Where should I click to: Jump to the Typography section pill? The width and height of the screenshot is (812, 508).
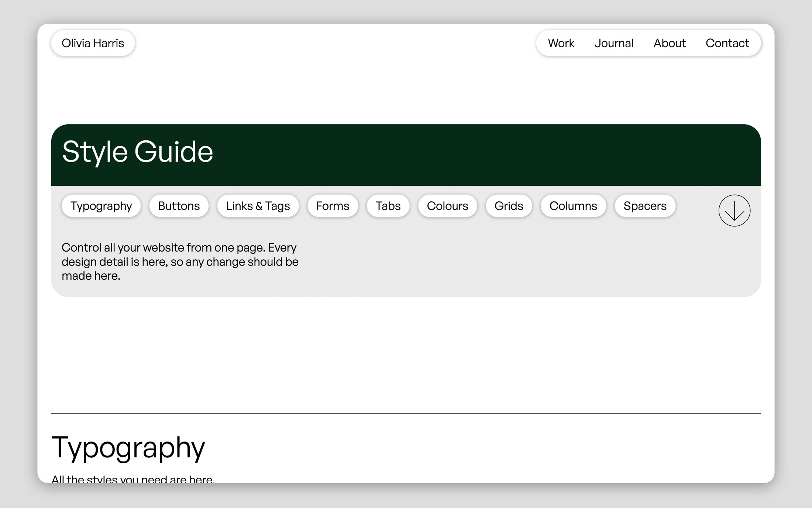pos(101,206)
